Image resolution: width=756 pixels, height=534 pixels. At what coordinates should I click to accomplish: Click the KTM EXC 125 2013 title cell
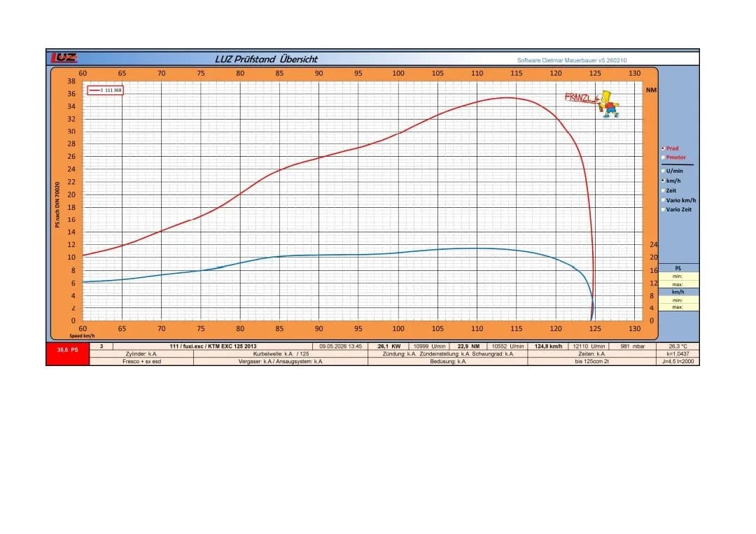[x=213, y=346]
